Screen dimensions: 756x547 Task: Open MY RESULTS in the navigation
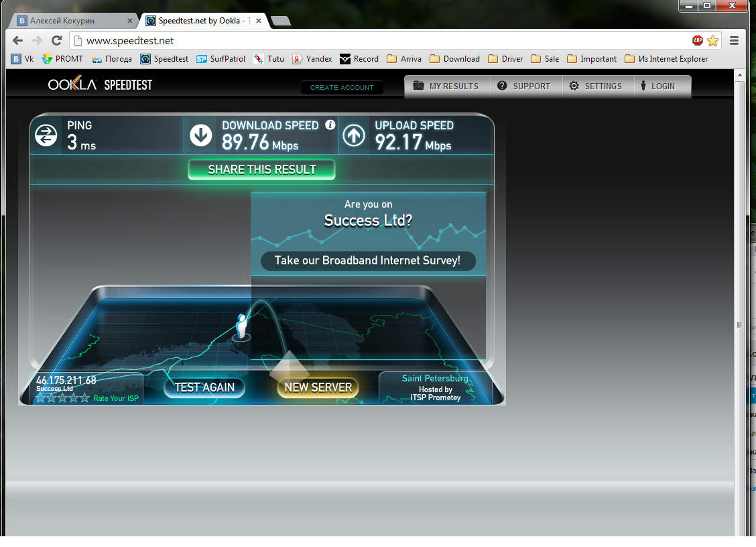(x=447, y=86)
